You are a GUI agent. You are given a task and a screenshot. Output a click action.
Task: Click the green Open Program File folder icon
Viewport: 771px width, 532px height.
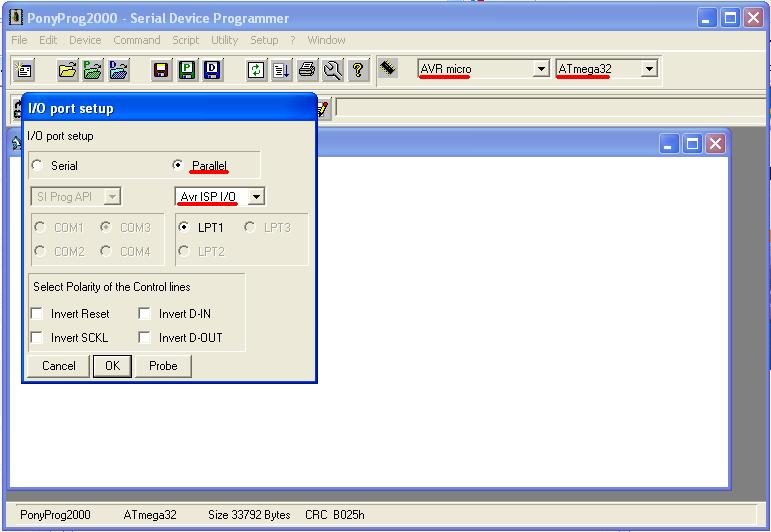pyautogui.click(x=92, y=70)
